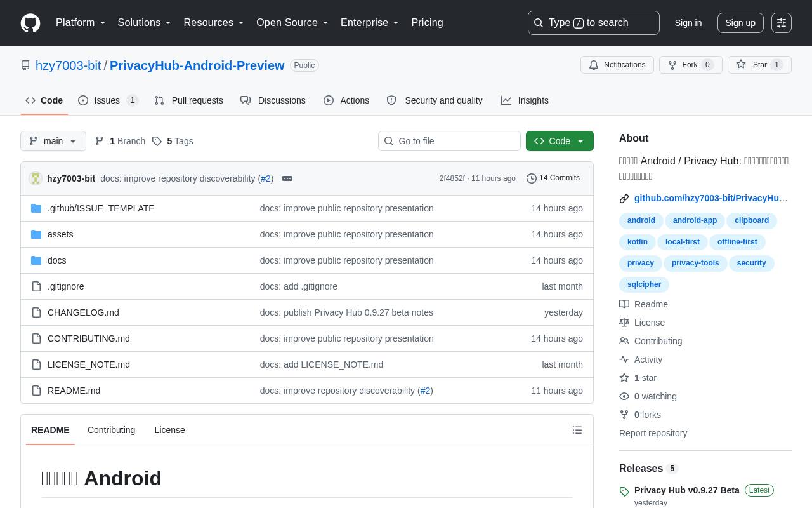This screenshot has height=508, width=812.
Task: Click the tag icon beside 5 Tags
Action: 157,141
